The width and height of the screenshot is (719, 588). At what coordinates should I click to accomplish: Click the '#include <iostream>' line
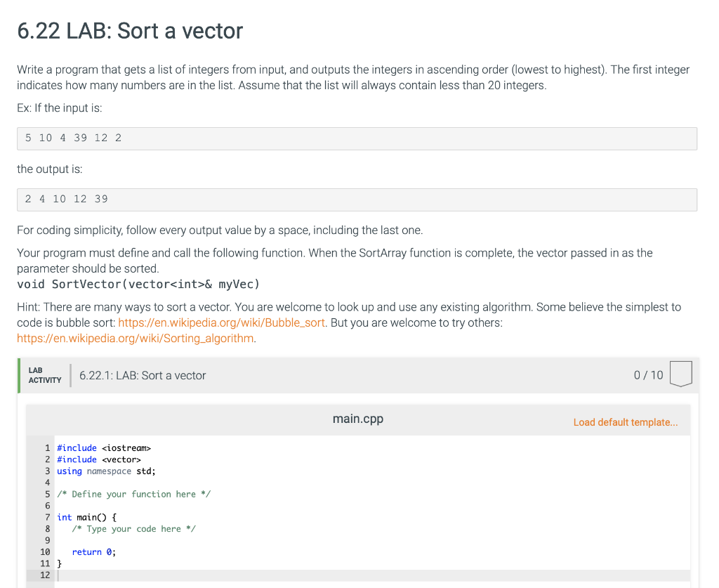pos(104,448)
